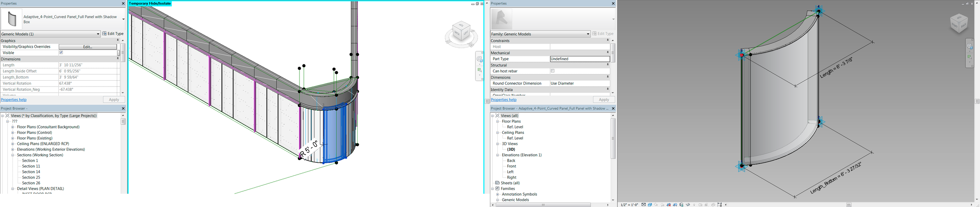Viewport: 980px width, 207px height.
Task: Click the steering wheel icon in right view navigation bar
Action: [969, 46]
